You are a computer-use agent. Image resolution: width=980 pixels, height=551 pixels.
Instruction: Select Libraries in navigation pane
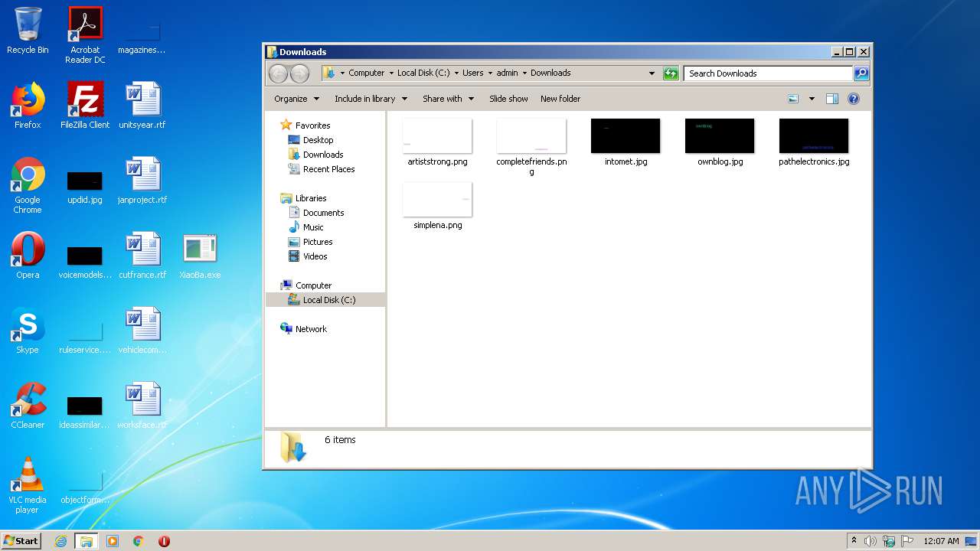(x=304, y=198)
